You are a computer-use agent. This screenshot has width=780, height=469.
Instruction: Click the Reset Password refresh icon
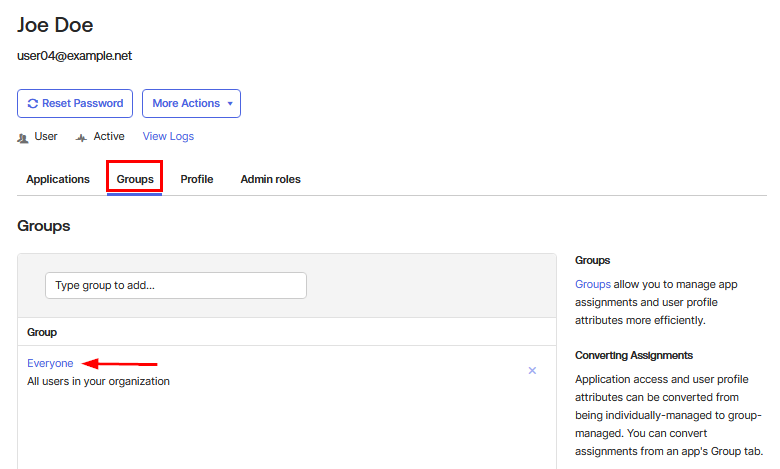[x=33, y=103]
